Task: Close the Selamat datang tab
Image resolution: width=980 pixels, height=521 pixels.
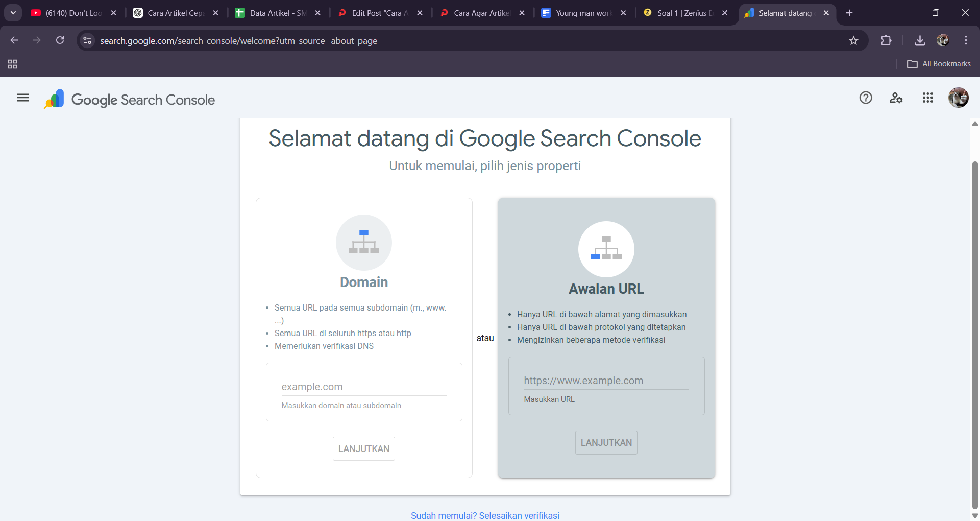Action: click(826, 13)
